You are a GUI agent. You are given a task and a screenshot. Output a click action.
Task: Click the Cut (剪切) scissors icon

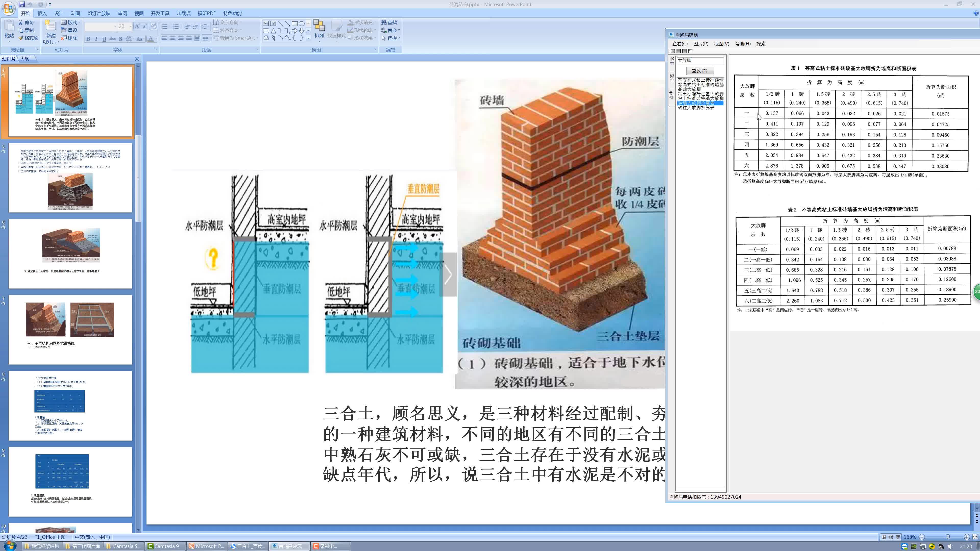(20, 23)
